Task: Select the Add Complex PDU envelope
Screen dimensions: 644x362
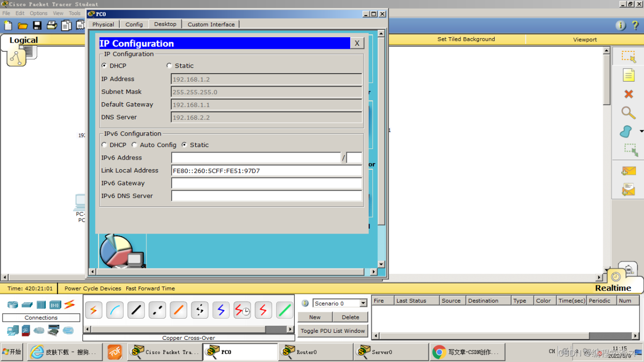Action: [628, 190]
